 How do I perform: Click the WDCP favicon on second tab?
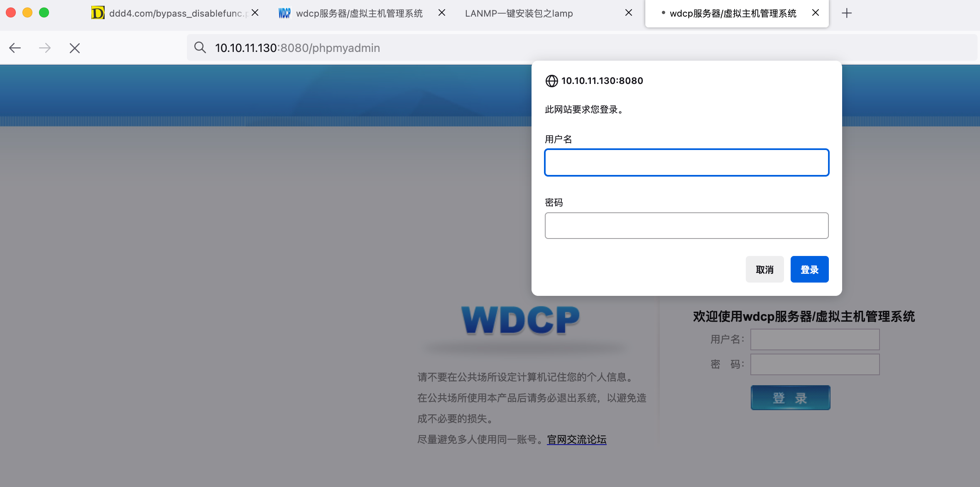click(x=284, y=13)
